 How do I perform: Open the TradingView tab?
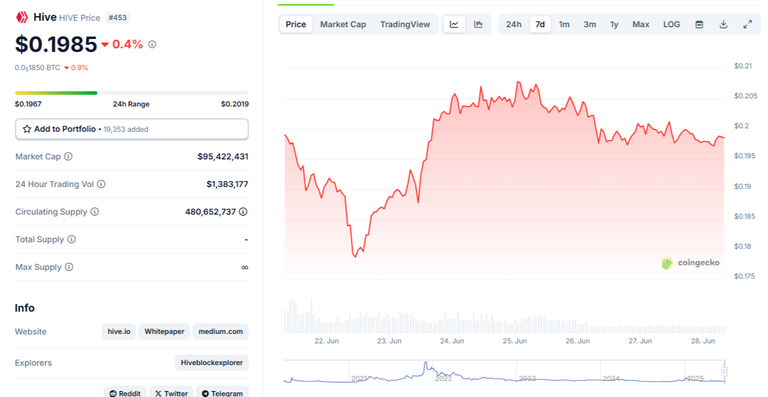(405, 24)
